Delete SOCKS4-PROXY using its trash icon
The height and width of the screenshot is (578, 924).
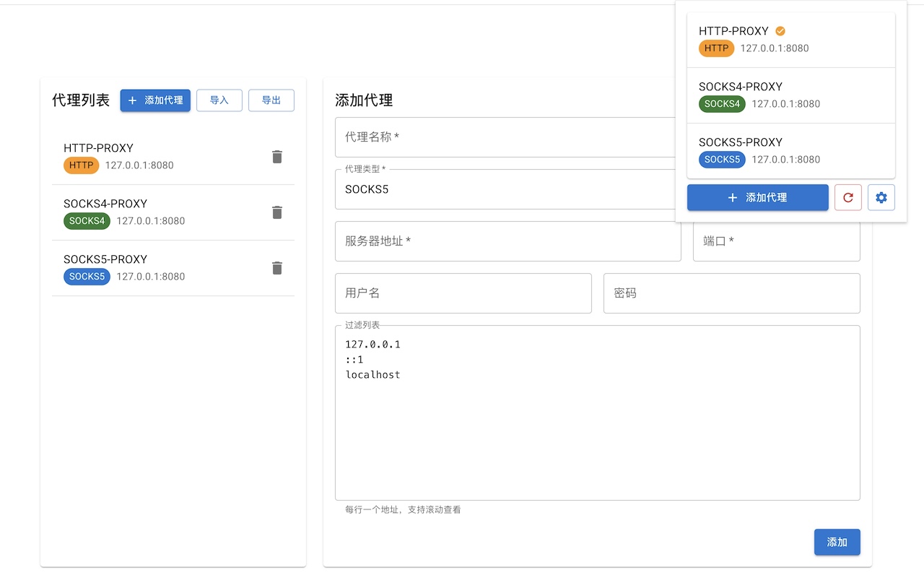[276, 212]
